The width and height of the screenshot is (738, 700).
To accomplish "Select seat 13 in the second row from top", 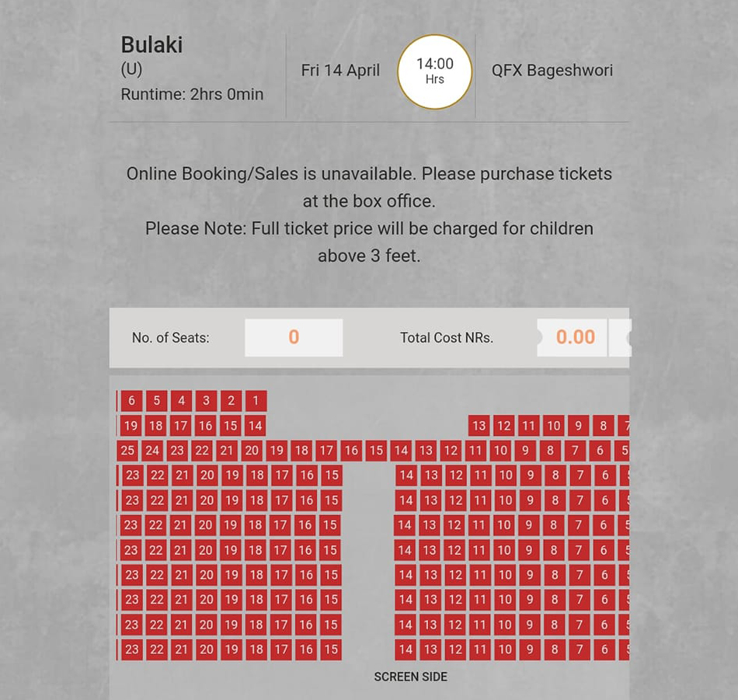I will [x=479, y=426].
